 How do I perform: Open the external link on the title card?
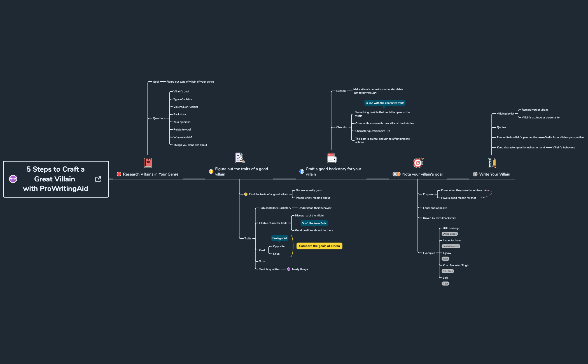[98, 179]
